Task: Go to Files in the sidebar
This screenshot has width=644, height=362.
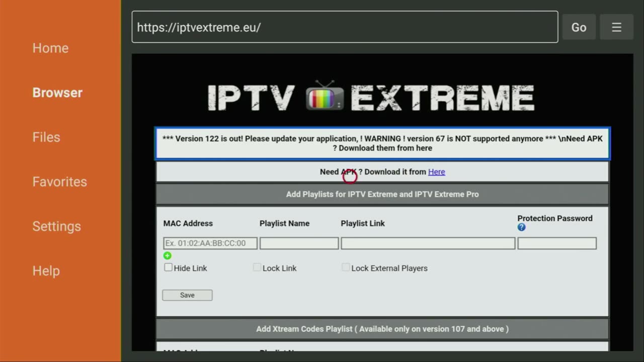Action: (x=46, y=137)
